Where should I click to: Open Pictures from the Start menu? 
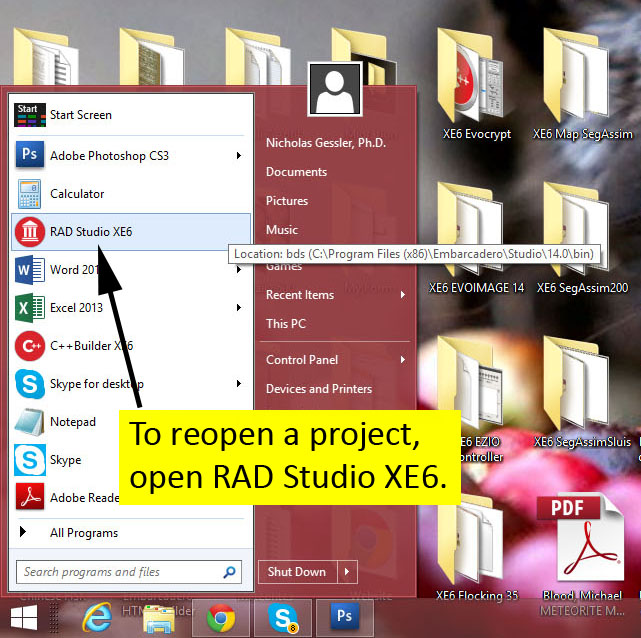coord(287,201)
